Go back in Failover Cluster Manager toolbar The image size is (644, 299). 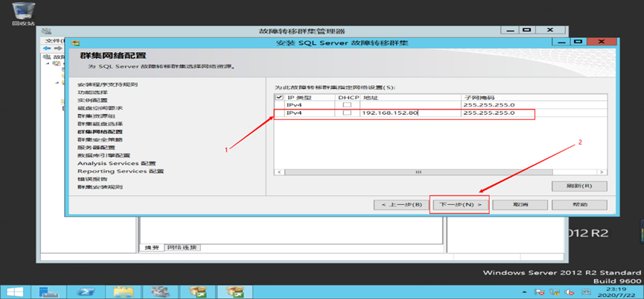click(x=47, y=48)
